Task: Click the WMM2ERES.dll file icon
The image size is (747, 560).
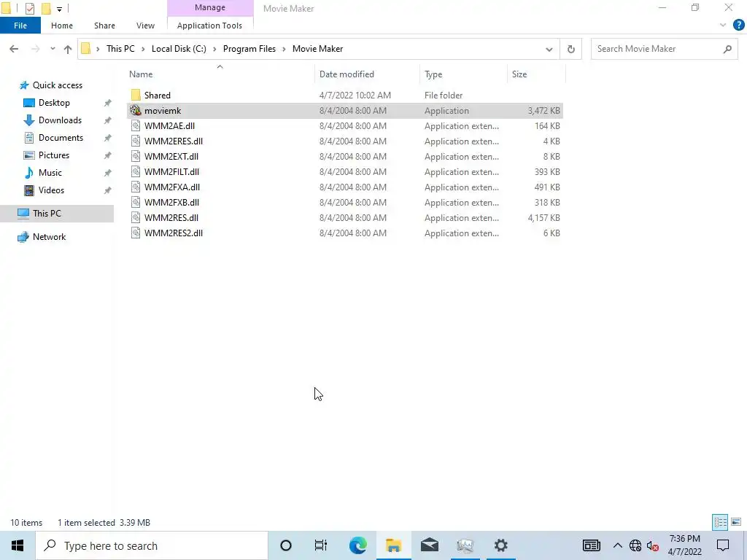Action: pyautogui.click(x=136, y=141)
